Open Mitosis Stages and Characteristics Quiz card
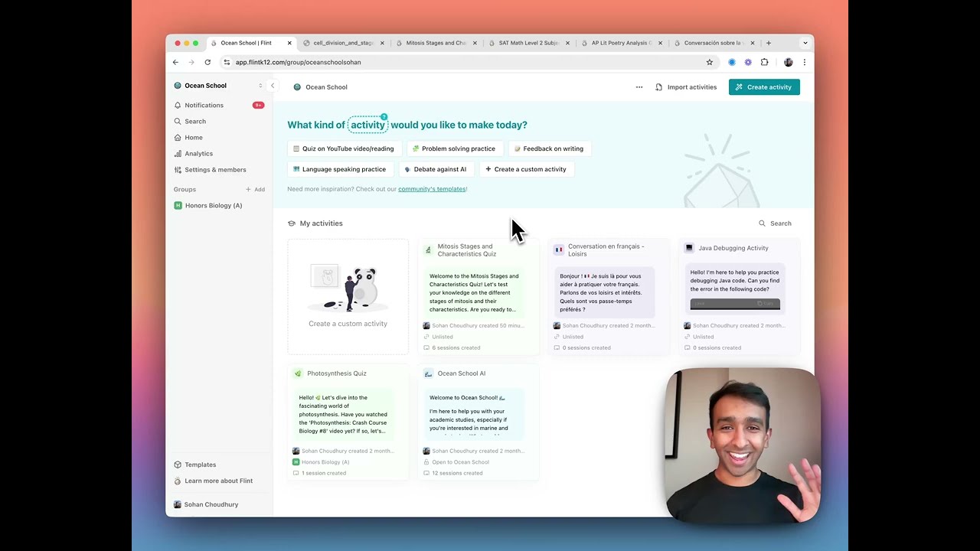Viewport: 980px width, 551px height. [478, 296]
